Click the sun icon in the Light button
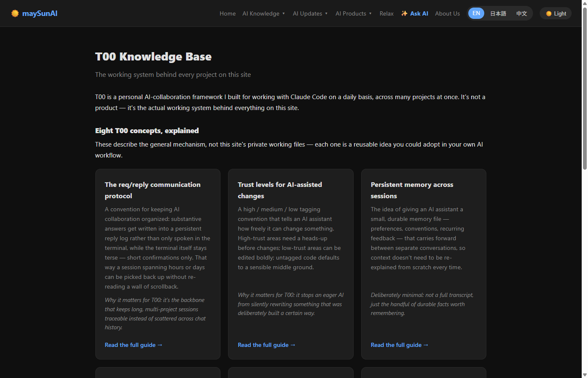This screenshot has height=378, width=588. point(549,14)
